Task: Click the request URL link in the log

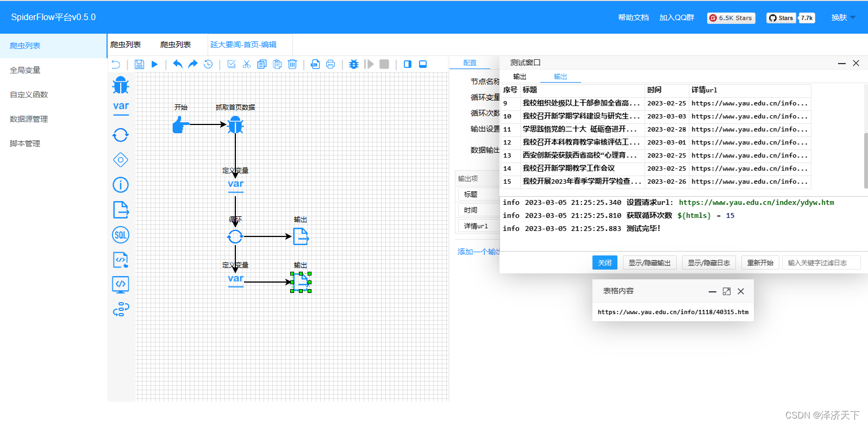Action: click(757, 202)
